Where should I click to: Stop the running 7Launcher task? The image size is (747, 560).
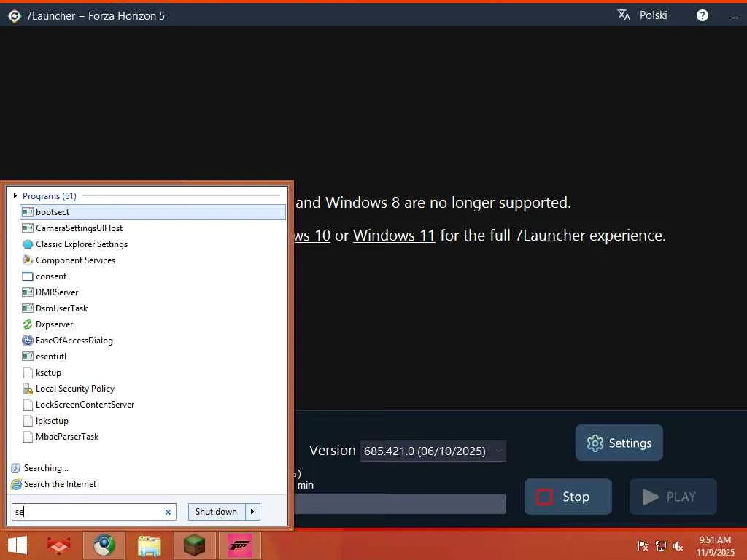click(568, 497)
